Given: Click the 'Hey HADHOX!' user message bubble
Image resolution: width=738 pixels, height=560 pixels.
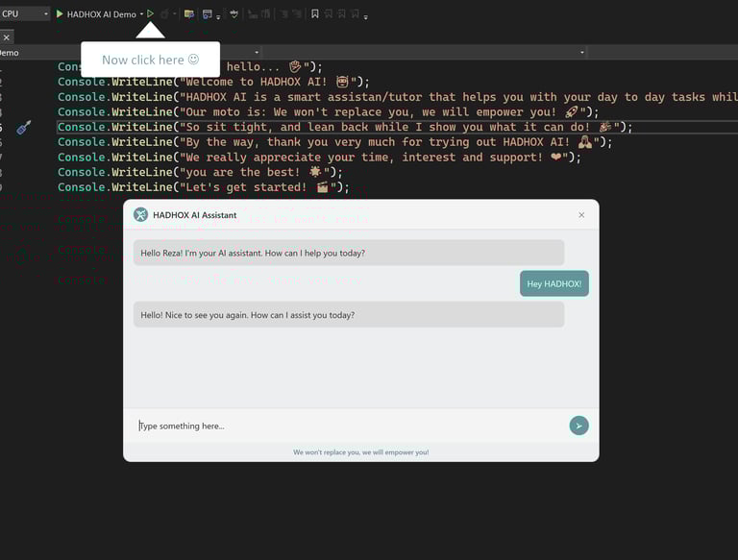Looking at the screenshot, I should coord(553,283).
